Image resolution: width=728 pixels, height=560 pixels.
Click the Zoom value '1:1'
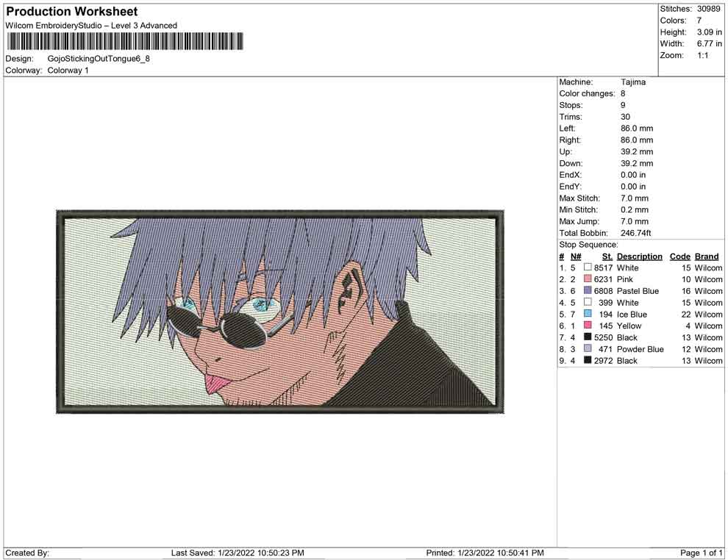(x=702, y=55)
